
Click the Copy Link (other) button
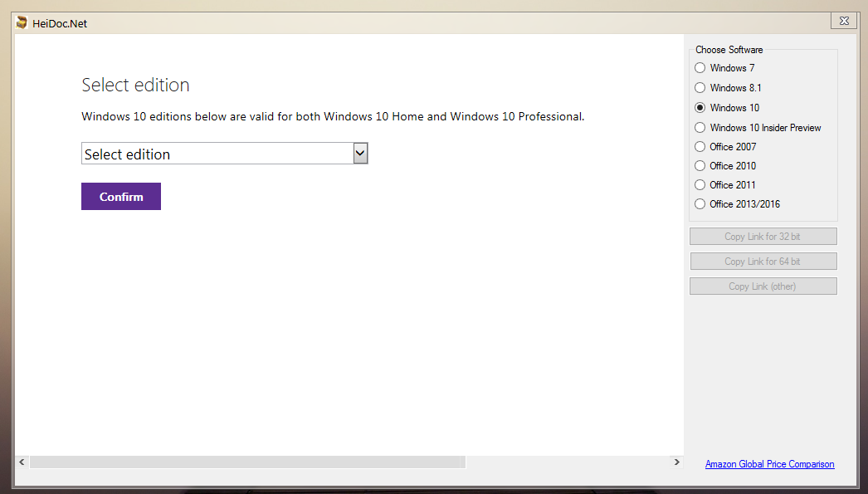[x=763, y=286]
